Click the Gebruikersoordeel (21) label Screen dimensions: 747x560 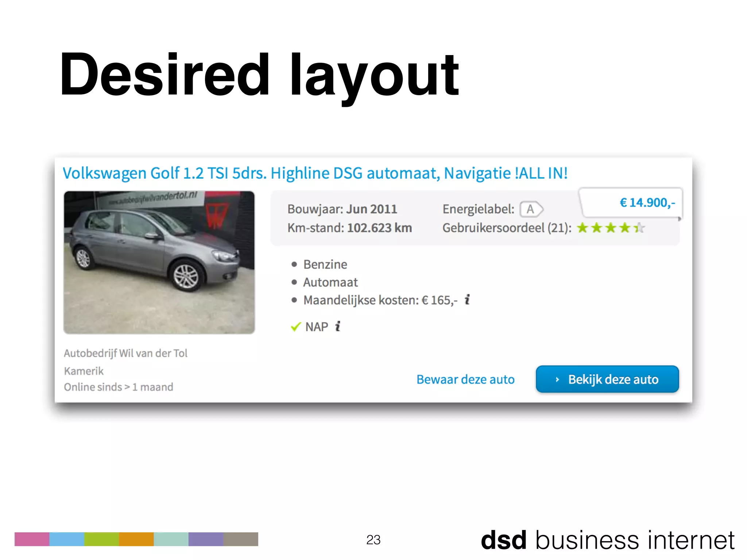click(507, 228)
